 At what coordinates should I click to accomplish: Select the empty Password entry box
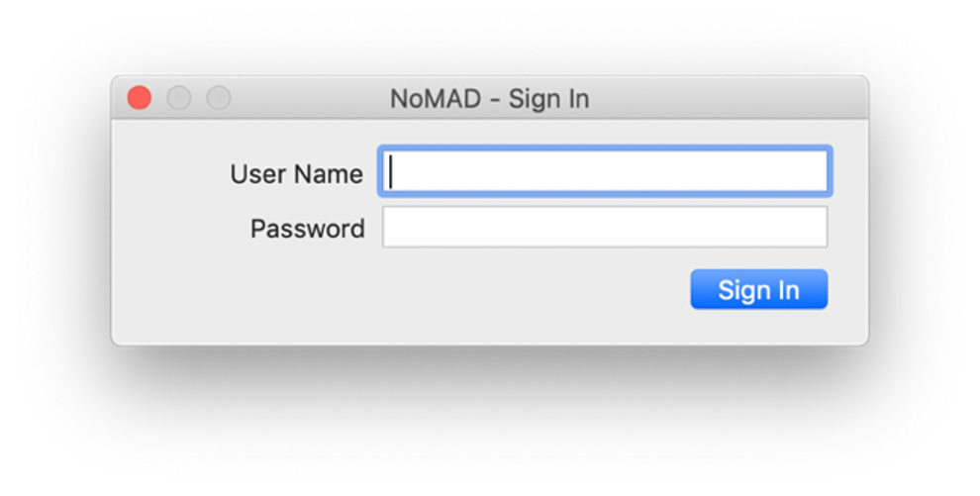click(x=605, y=227)
